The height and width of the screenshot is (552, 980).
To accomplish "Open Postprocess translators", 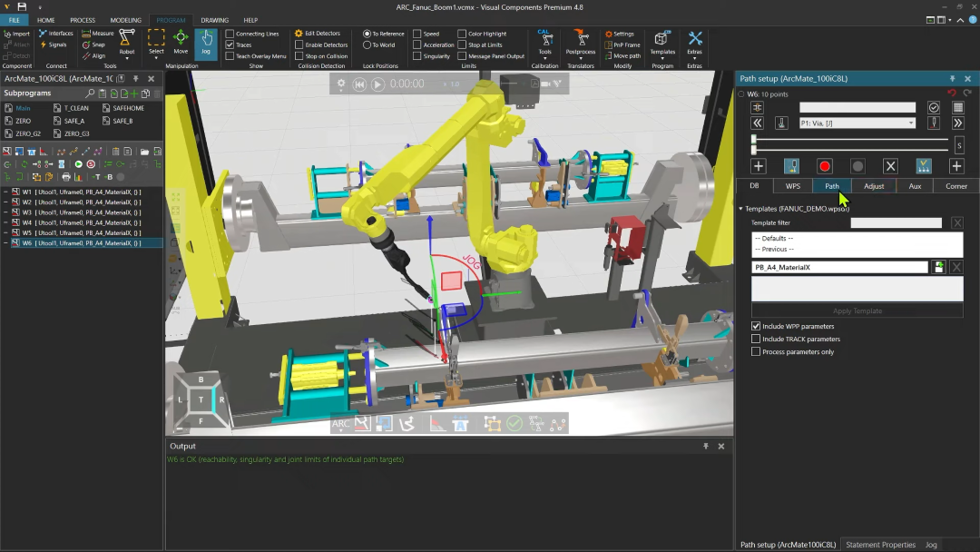I will [x=581, y=43].
